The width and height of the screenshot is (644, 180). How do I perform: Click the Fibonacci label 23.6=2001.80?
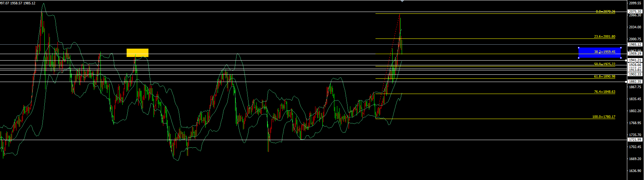[605, 37]
